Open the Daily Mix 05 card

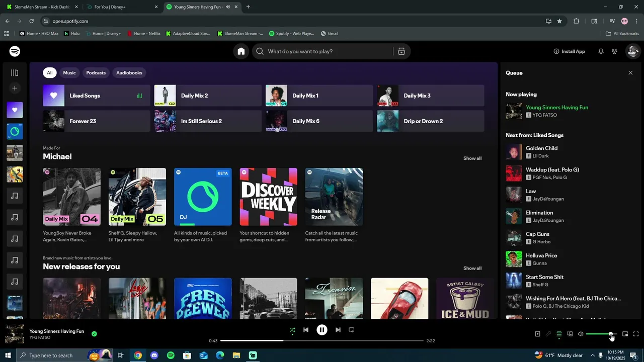[x=137, y=197]
